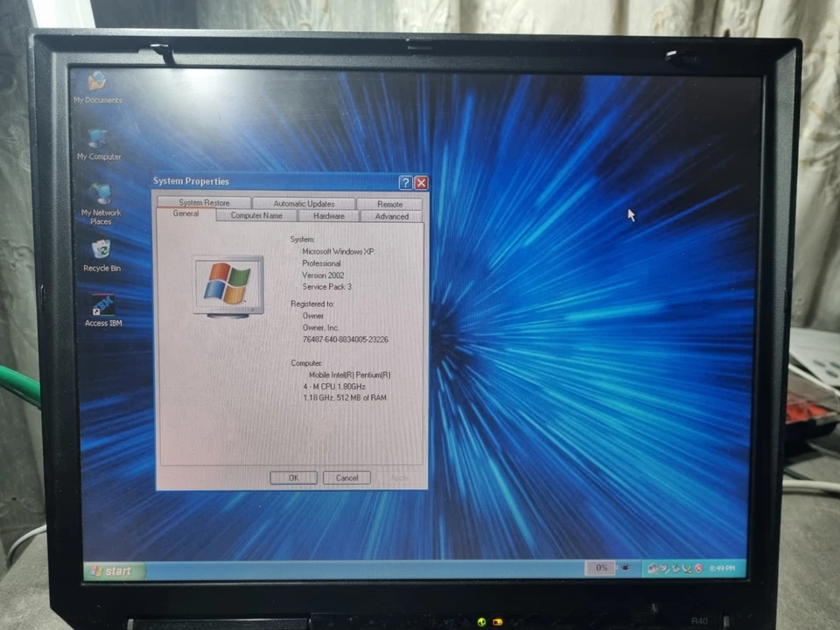
Task: Click the Windows flag logo in System Properties
Action: (x=227, y=282)
